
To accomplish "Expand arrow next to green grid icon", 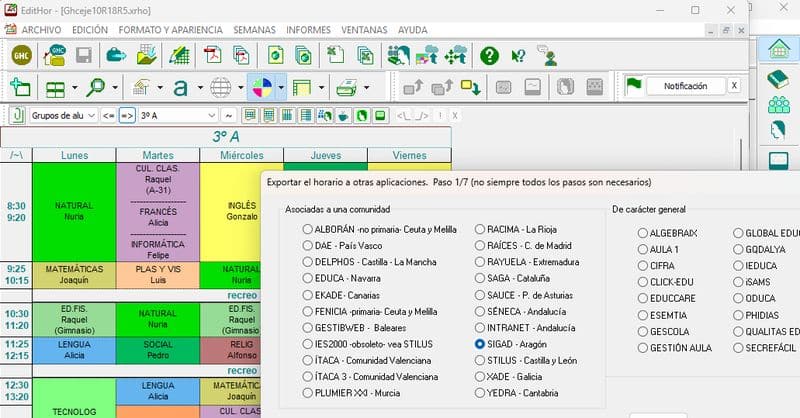I will click(75, 88).
